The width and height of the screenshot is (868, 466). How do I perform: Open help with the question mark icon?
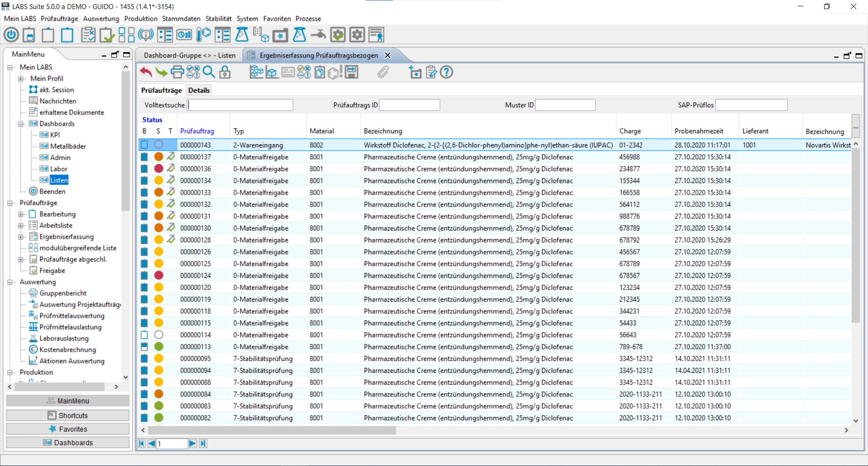[447, 72]
